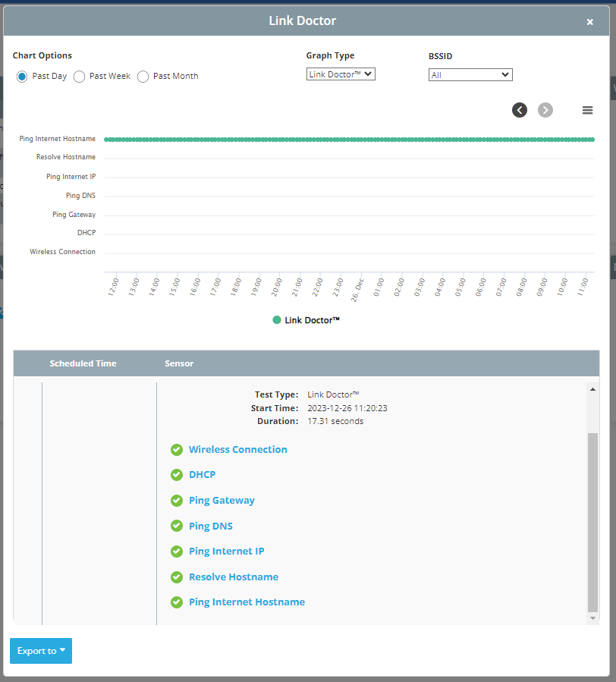Click the next chart period arrow

point(545,110)
